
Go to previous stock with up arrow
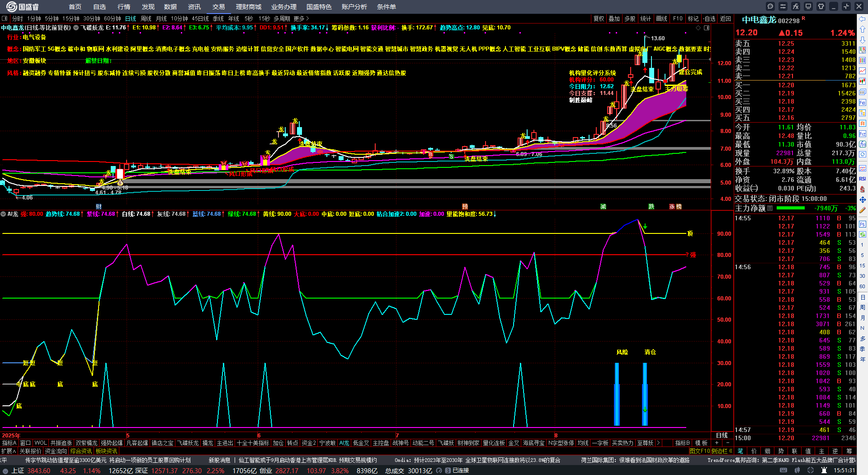(863, 29)
